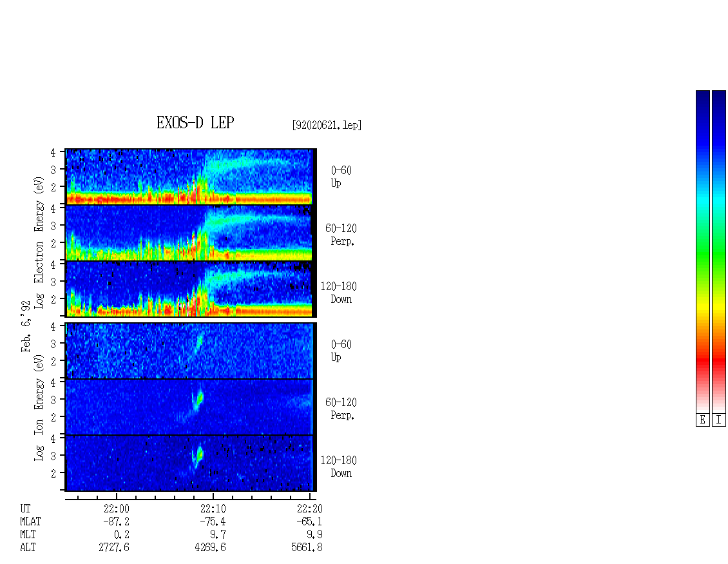Click the 60-120 Perp. label beside the electron panel

[341, 235]
